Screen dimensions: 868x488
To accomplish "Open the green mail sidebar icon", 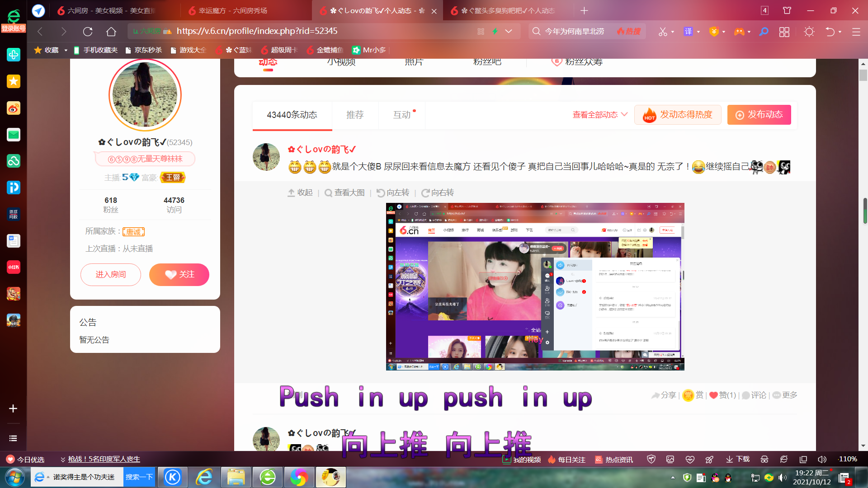I will pyautogui.click(x=14, y=135).
